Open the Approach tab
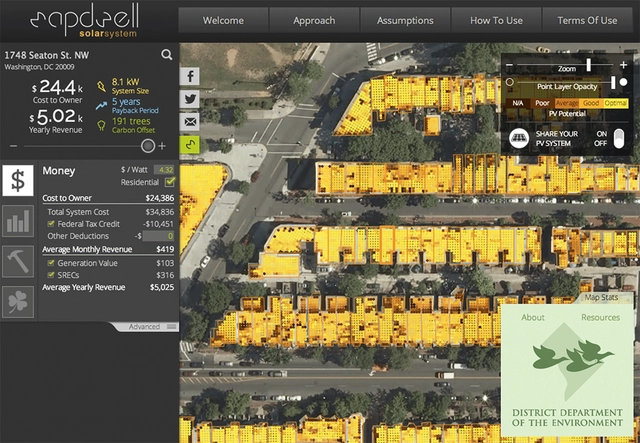The height and width of the screenshot is (443, 640). [x=314, y=20]
